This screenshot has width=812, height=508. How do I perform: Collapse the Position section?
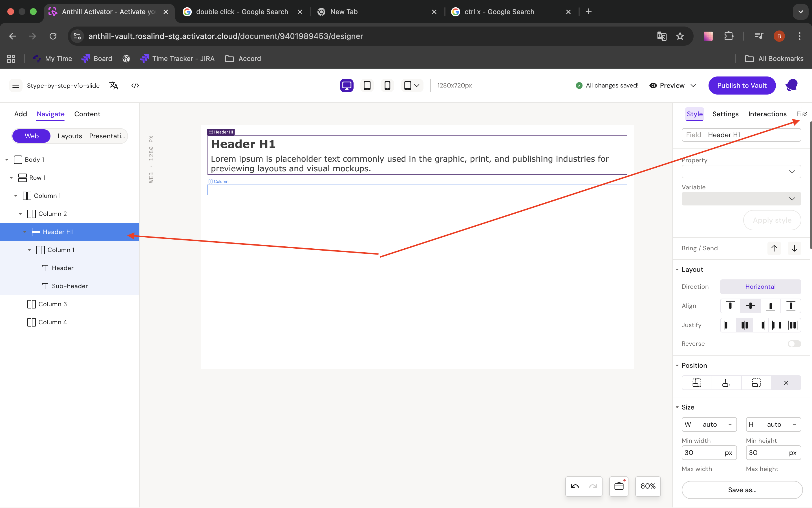pyautogui.click(x=677, y=365)
